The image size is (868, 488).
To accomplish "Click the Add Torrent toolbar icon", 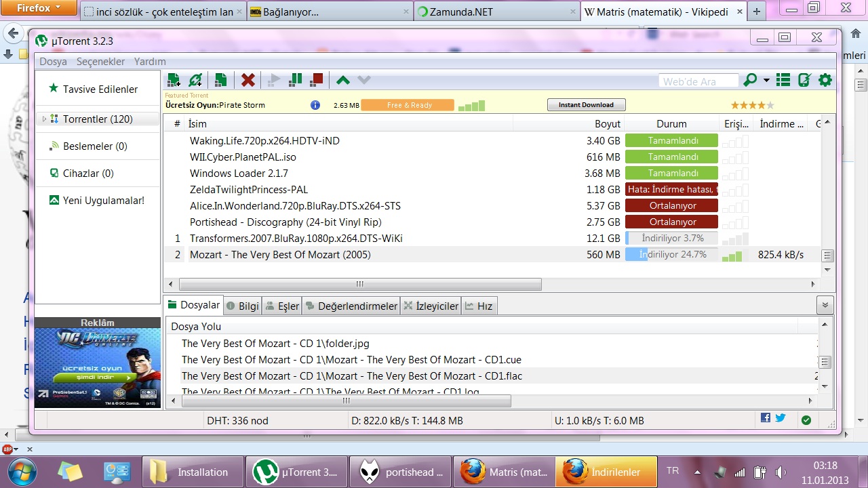I will [174, 80].
